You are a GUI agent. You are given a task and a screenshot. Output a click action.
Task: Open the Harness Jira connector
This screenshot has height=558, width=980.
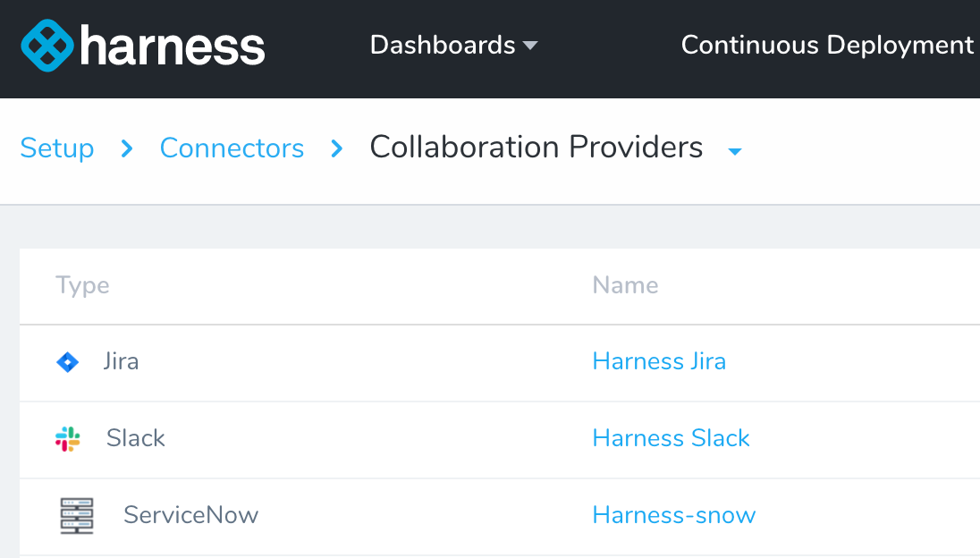pyautogui.click(x=659, y=361)
